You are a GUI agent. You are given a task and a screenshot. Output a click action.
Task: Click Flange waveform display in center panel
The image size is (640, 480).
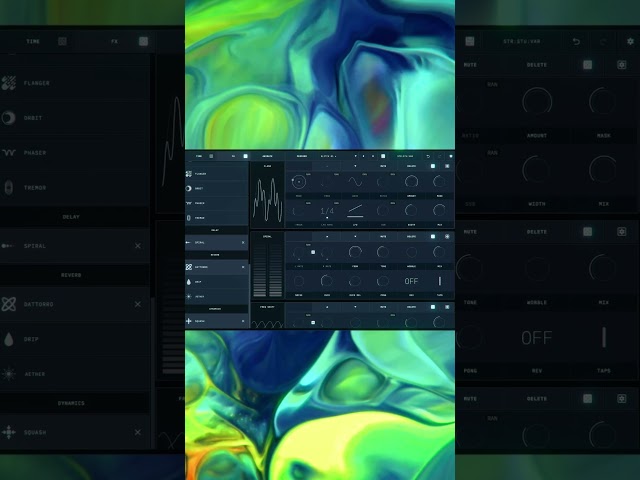coord(267,199)
